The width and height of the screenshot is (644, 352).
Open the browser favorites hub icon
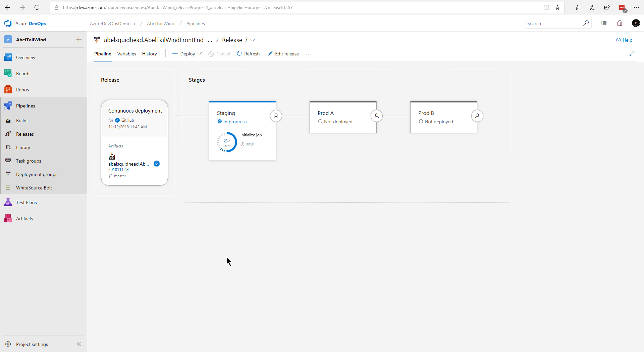[578, 7]
